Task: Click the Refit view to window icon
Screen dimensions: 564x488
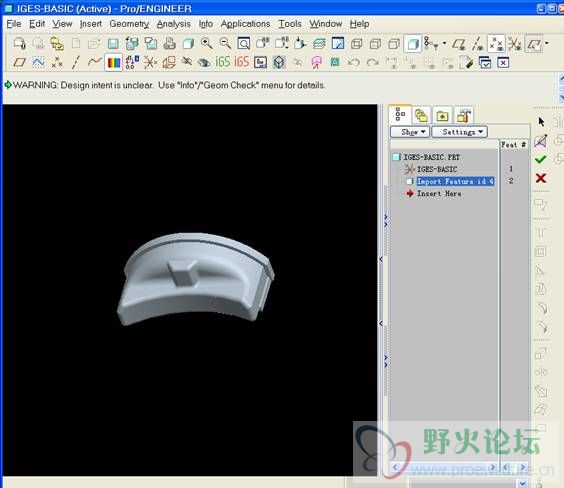Action: click(x=244, y=44)
